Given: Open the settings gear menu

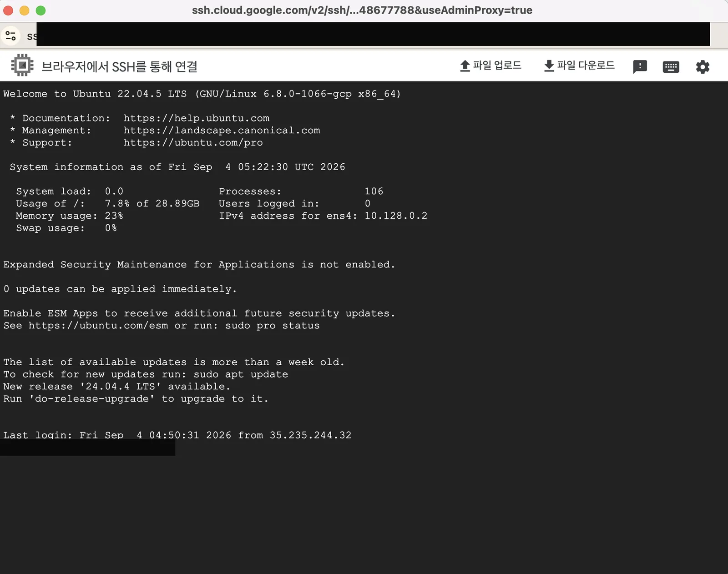Looking at the screenshot, I should click(703, 67).
